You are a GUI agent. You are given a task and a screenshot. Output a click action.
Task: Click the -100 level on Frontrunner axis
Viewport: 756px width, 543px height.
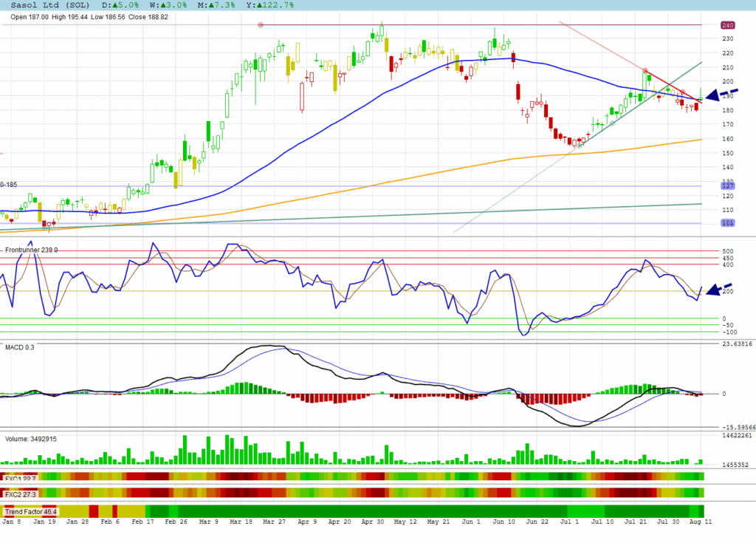[729, 332]
